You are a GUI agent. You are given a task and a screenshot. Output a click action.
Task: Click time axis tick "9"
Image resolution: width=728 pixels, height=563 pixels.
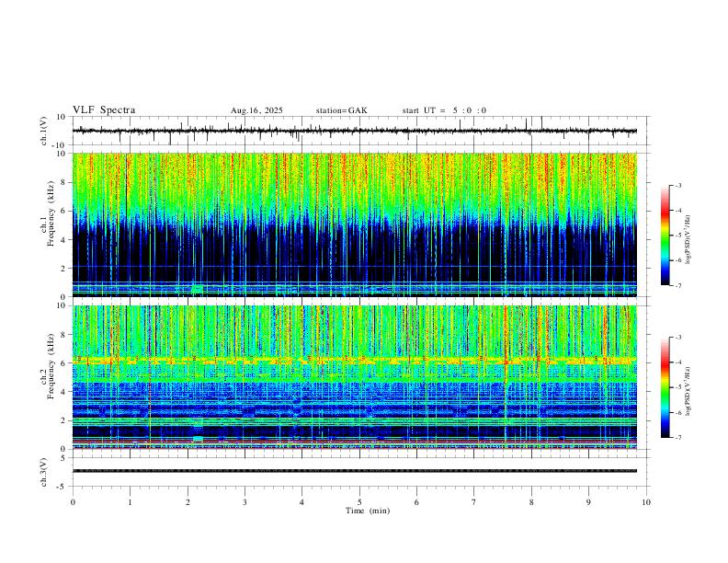588,502
